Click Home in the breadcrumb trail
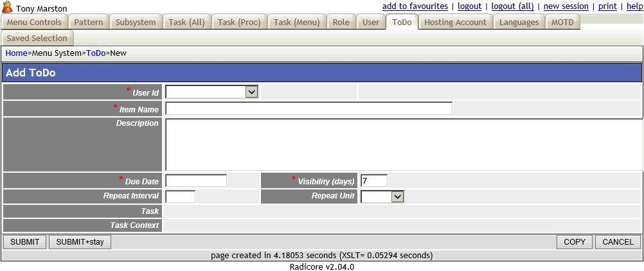Image resolution: width=644 pixels, height=271 pixels. (16, 53)
